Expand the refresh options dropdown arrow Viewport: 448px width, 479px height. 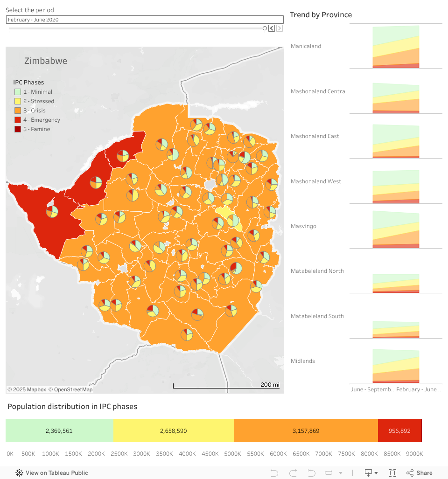pyautogui.click(x=341, y=473)
